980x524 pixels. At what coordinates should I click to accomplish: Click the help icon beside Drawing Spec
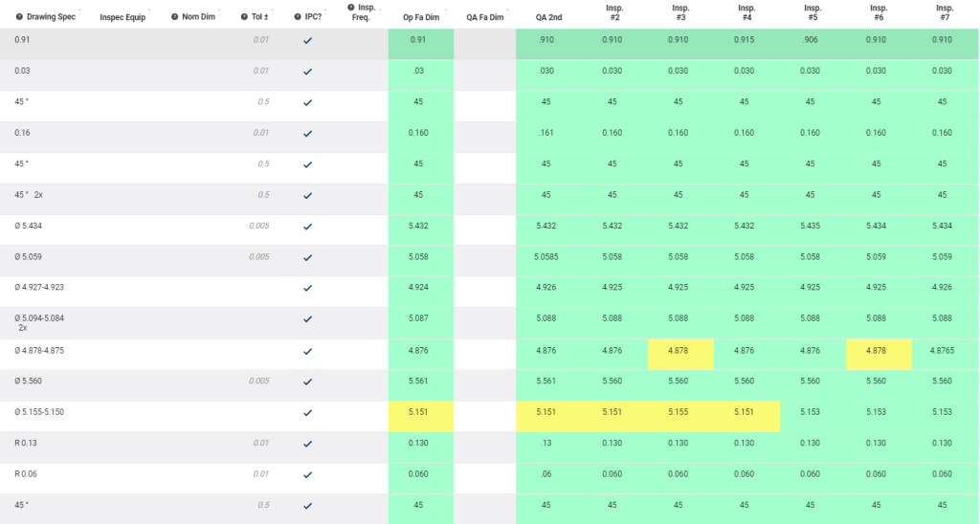(x=19, y=17)
